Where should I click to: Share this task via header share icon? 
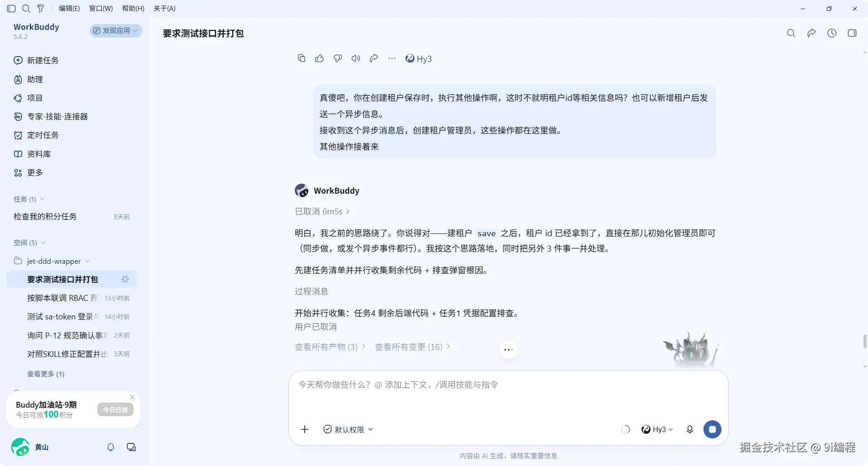[x=811, y=33]
